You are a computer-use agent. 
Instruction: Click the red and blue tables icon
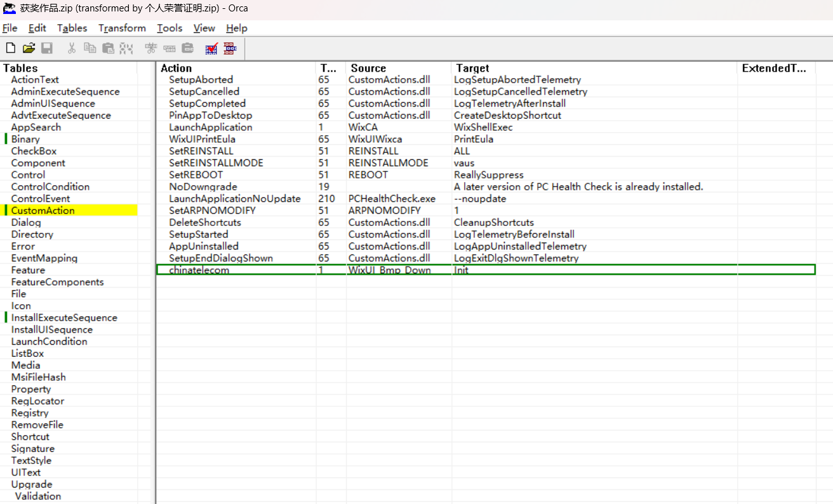[x=230, y=48]
